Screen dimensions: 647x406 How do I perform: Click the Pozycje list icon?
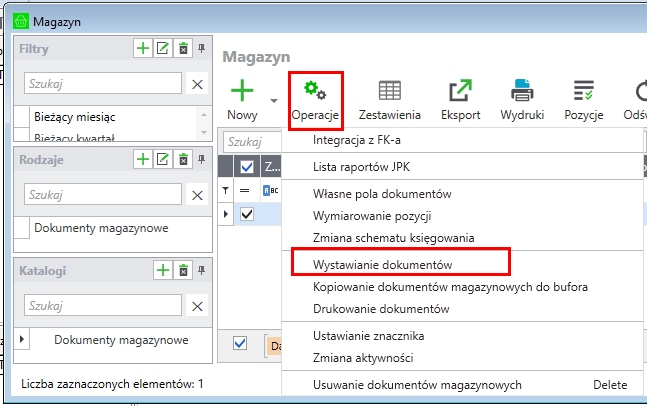coord(583,91)
